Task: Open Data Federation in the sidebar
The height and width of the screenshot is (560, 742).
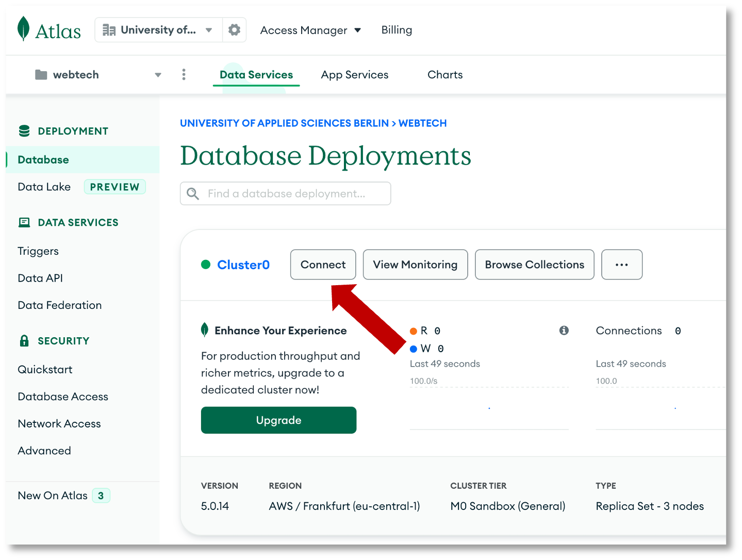Action: point(60,305)
